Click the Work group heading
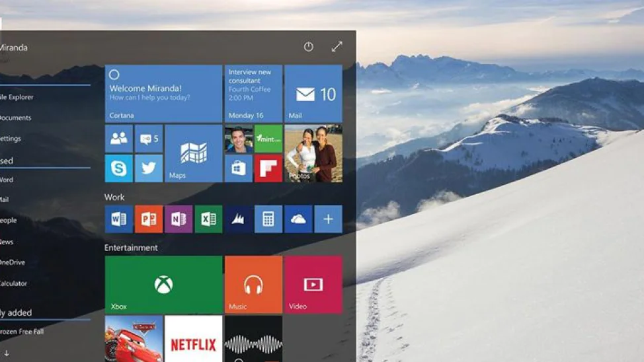 coord(114,197)
